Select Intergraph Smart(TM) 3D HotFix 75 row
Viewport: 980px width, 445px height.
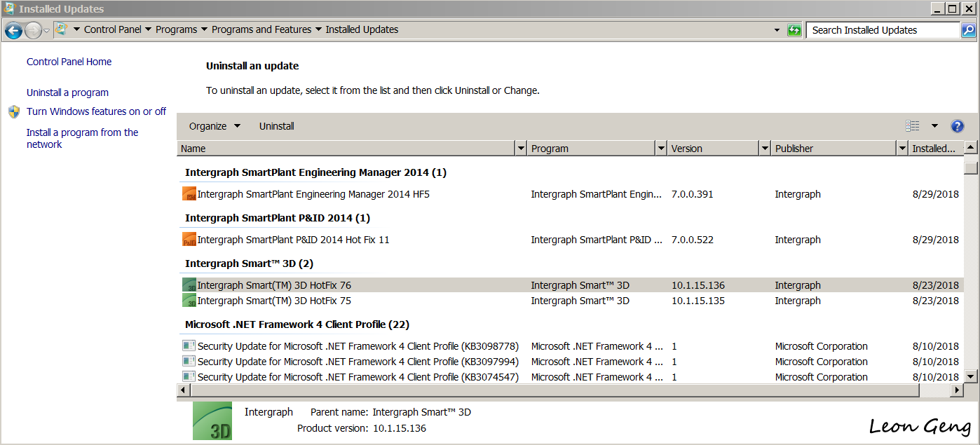pos(571,301)
